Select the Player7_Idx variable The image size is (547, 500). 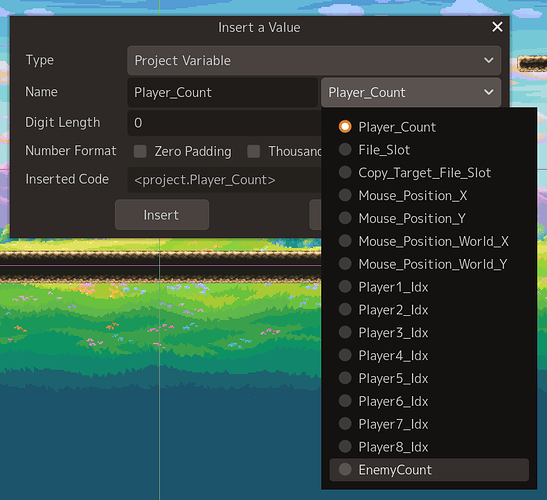click(x=429, y=424)
